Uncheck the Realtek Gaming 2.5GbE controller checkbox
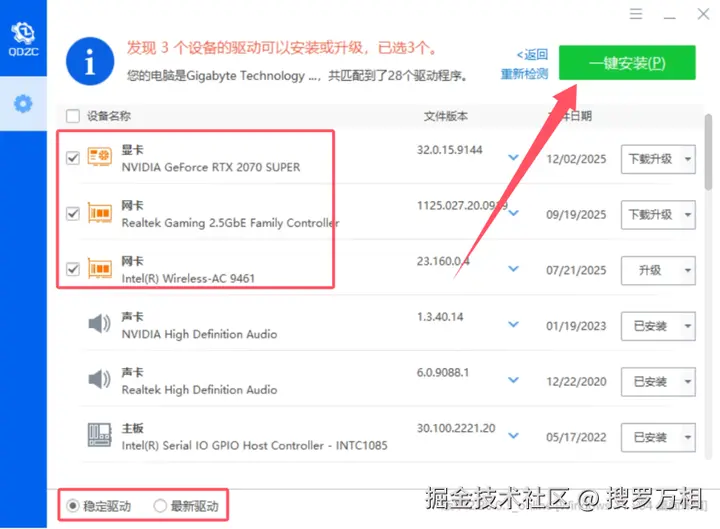 pos(73,214)
